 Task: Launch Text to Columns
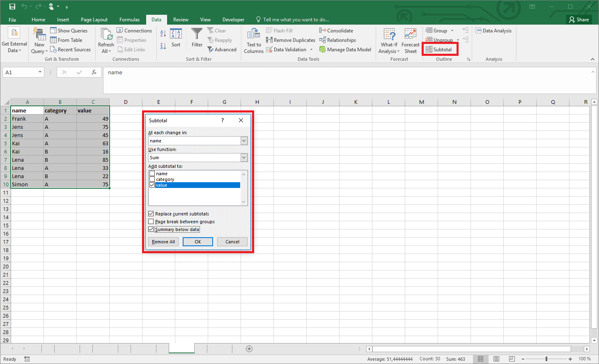[x=253, y=40]
